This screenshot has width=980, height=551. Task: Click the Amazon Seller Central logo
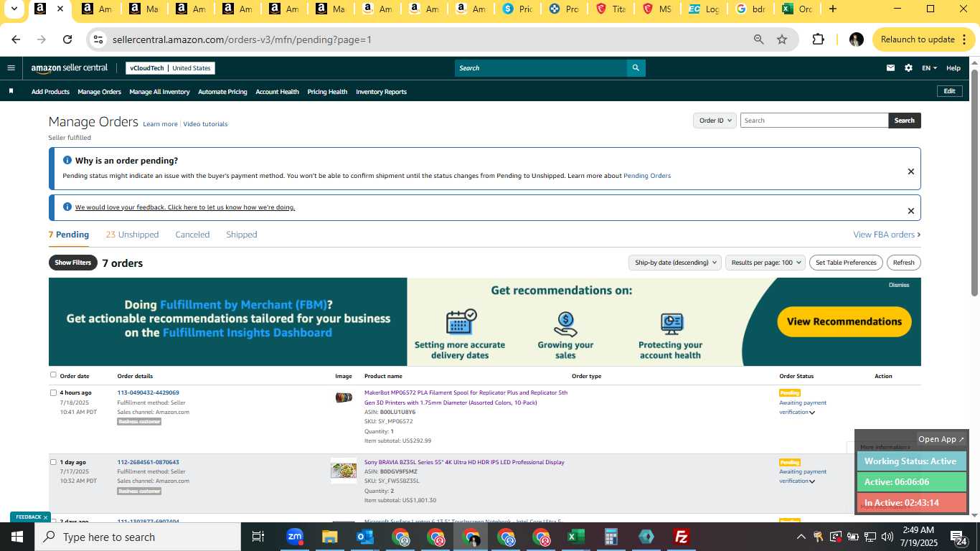point(70,68)
